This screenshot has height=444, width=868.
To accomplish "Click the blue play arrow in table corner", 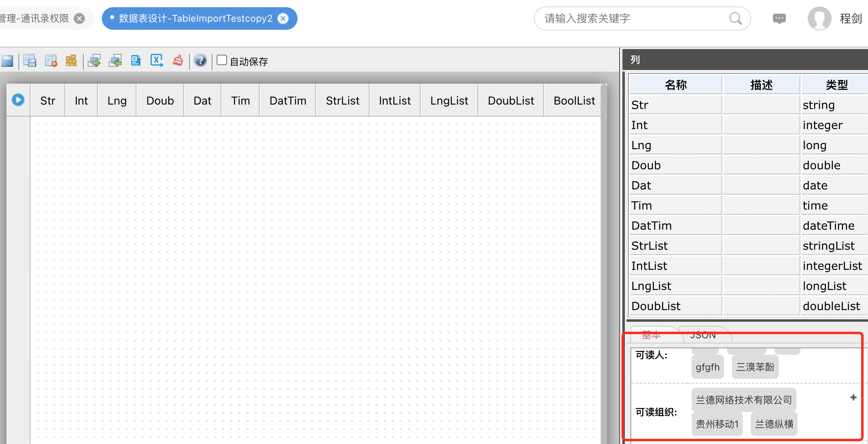I will pyautogui.click(x=18, y=100).
